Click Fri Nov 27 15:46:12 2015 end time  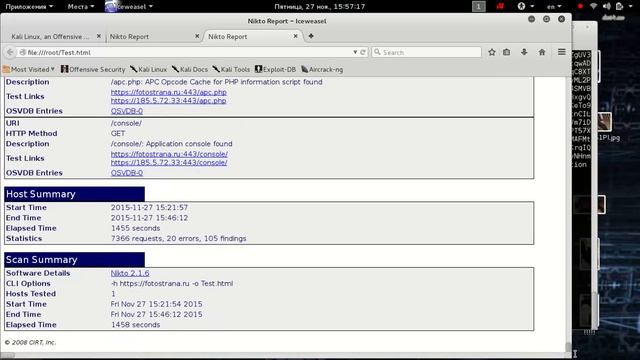tap(156, 314)
